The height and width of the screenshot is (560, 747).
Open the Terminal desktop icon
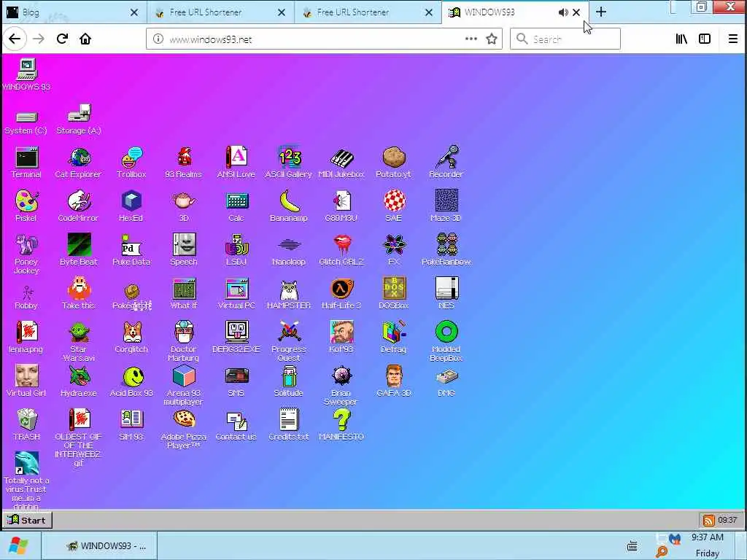26,163
